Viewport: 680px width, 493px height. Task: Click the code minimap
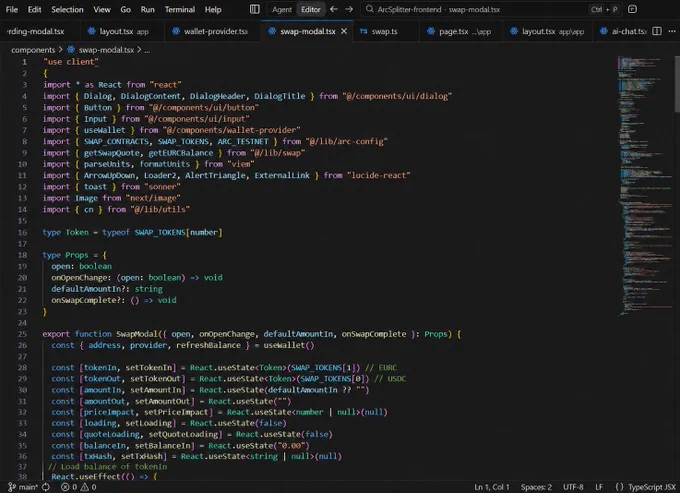pos(643,186)
